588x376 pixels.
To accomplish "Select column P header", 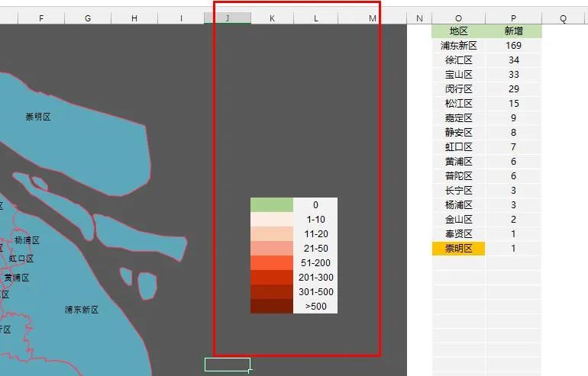I will [513, 18].
